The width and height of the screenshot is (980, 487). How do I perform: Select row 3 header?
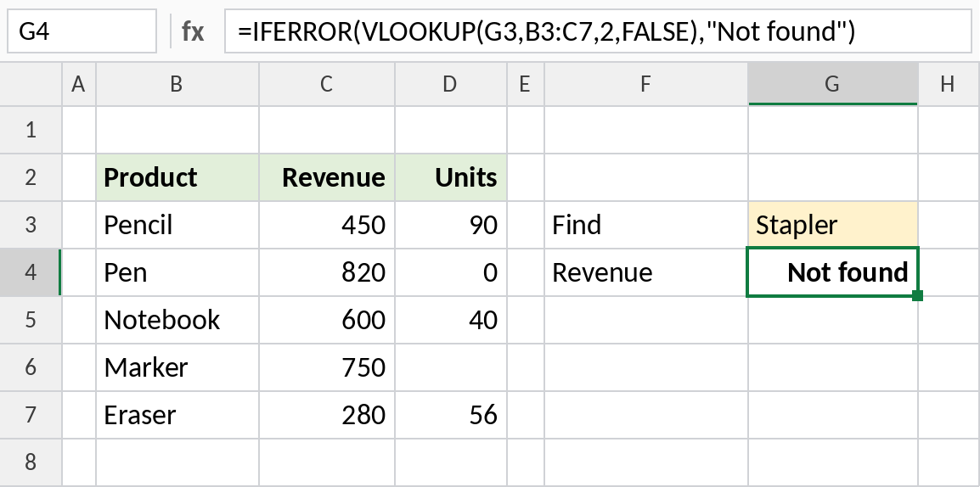coord(31,225)
